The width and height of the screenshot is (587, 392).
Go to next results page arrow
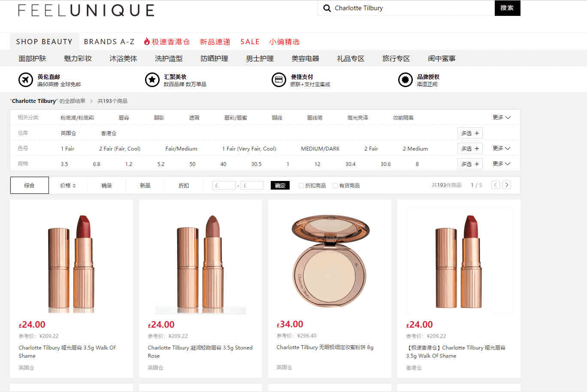tap(507, 185)
